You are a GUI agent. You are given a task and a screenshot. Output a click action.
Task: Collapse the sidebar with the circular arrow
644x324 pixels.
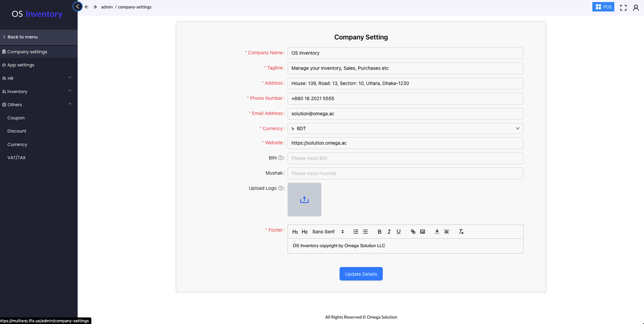[x=78, y=6]
